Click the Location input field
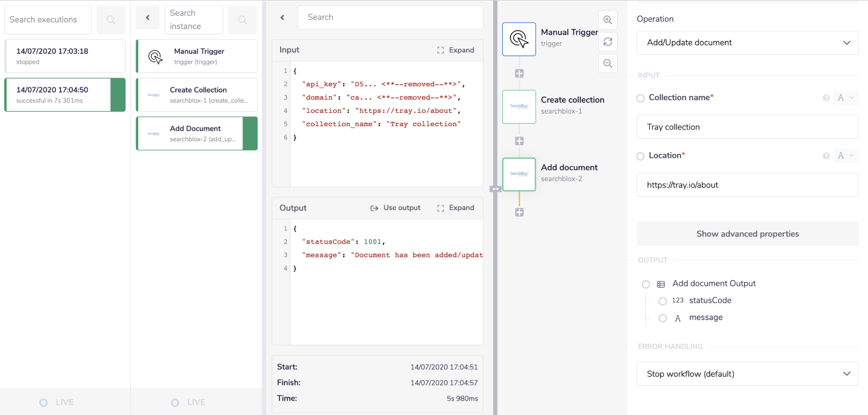868x415 pixels. (747, 185)
